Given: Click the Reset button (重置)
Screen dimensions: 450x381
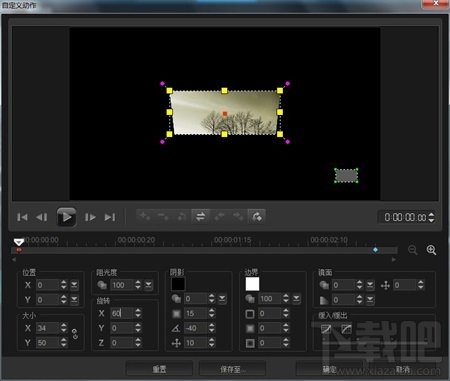Looking at the screenshot, I should 159,369.
